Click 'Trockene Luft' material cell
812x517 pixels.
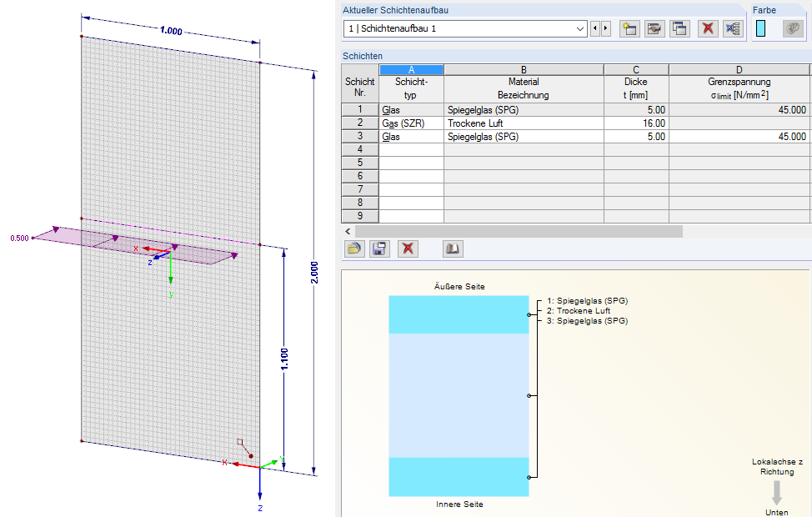click(x=524, y=123)
